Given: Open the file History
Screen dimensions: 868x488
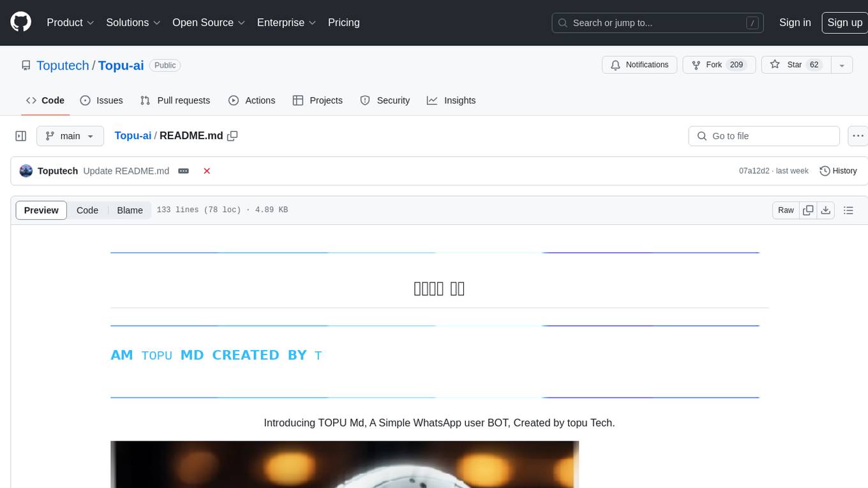Looking at the screenshot, I should (838, 171).
